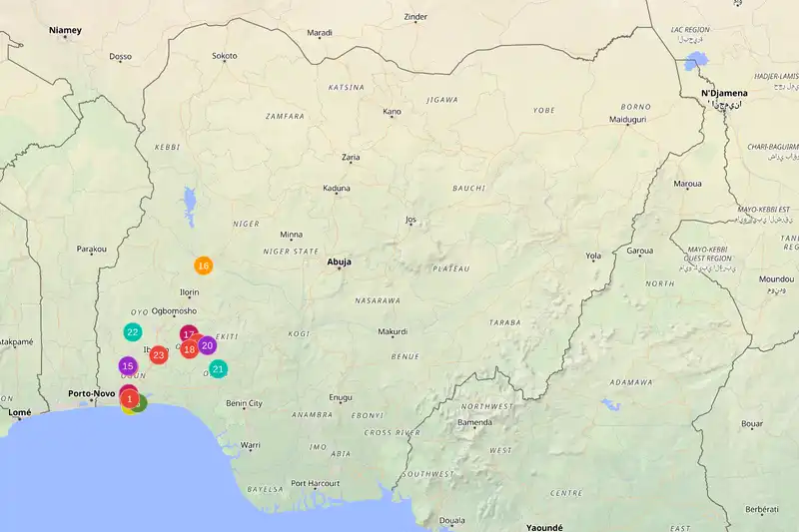Open the red marker numbered 1
The width and height of the screenshot is (799, 532).
[x=129, y=398]
